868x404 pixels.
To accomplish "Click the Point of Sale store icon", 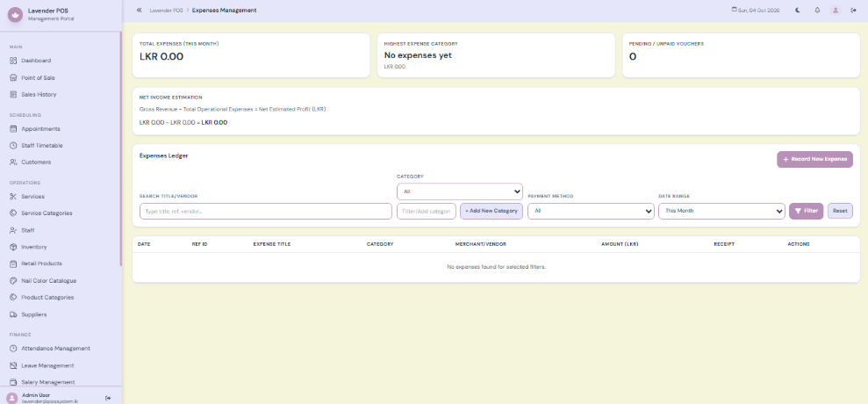I will click(x=13, y=77).
